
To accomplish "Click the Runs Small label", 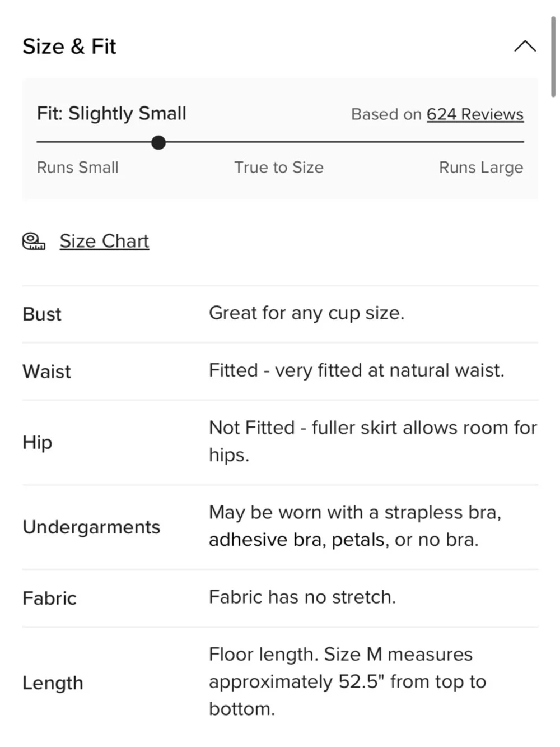I will coord(77,167).
